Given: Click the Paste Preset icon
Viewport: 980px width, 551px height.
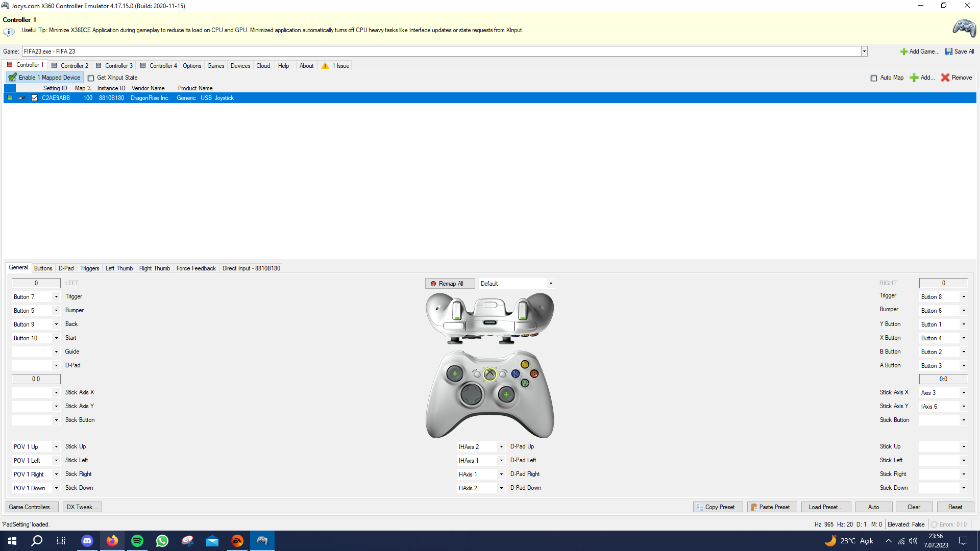Looking at the screenshot, I should pyautogui.click(x=753, y=507).
